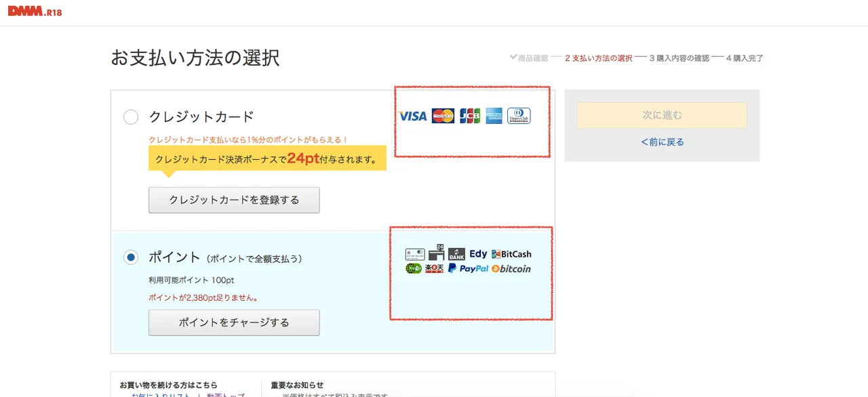Click the credit card outline icon in points row

[x=415, y=254]
